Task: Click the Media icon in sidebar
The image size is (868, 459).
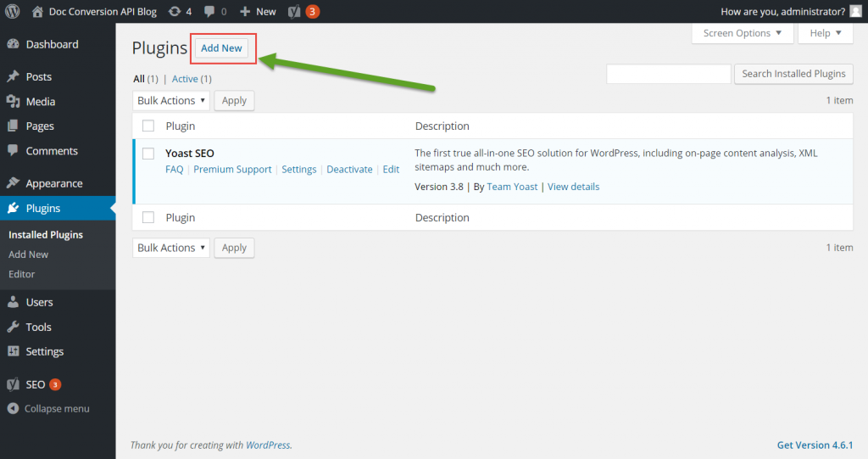Action: tap(14, 102)
